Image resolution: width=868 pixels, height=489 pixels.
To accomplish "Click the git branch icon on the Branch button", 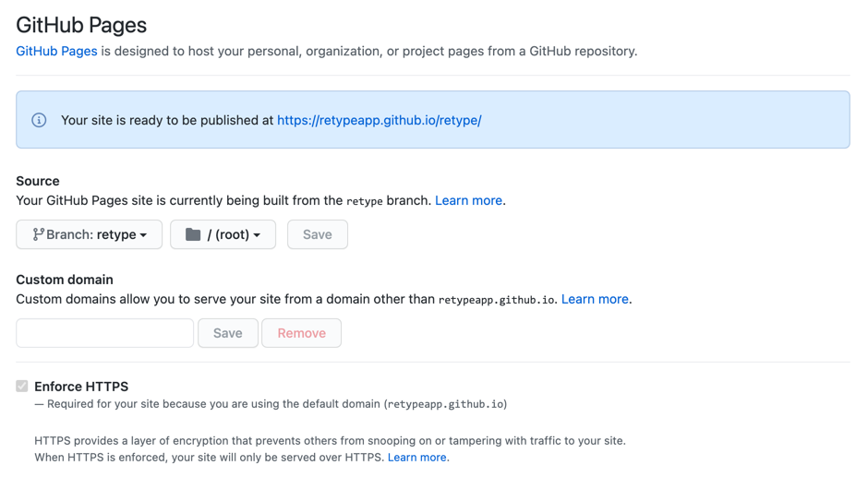I will pos(38,234).
